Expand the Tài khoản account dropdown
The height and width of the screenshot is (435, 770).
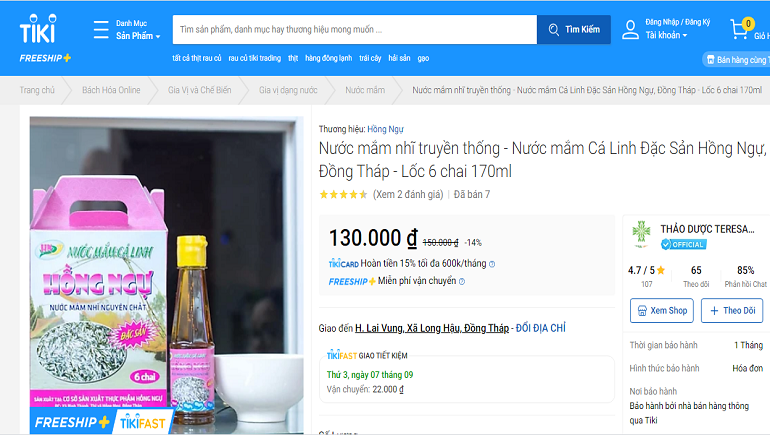[x=666, y=35]
